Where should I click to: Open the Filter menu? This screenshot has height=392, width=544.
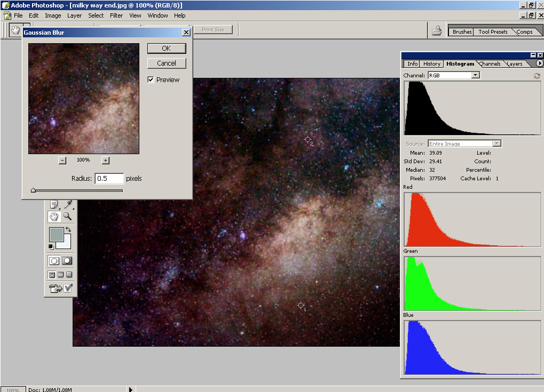[116, 15]
